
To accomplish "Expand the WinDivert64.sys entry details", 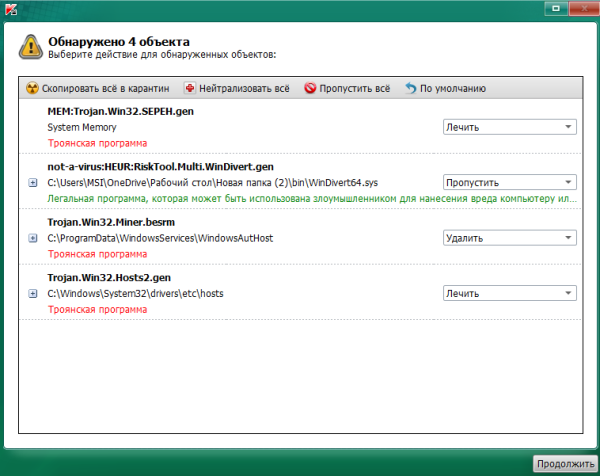I will pos(33,183).
